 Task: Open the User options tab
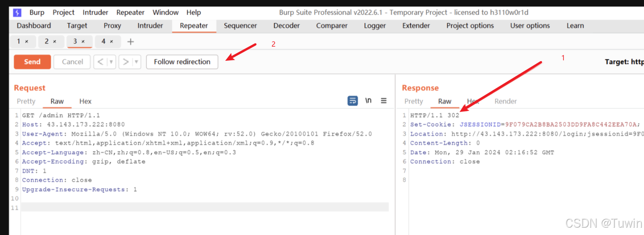530,26
